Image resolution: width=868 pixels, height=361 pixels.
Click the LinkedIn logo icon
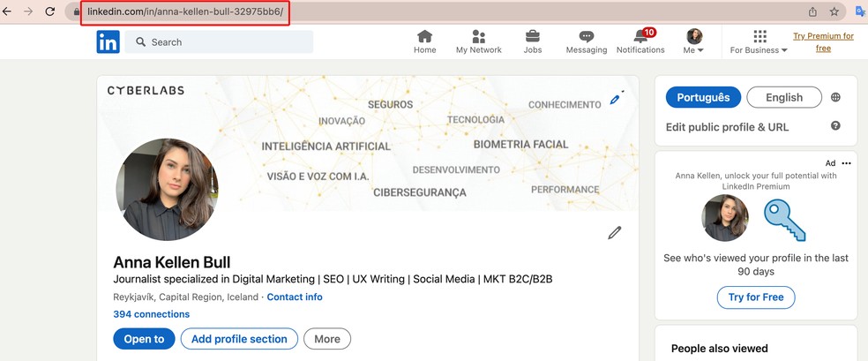coord(108,42)
